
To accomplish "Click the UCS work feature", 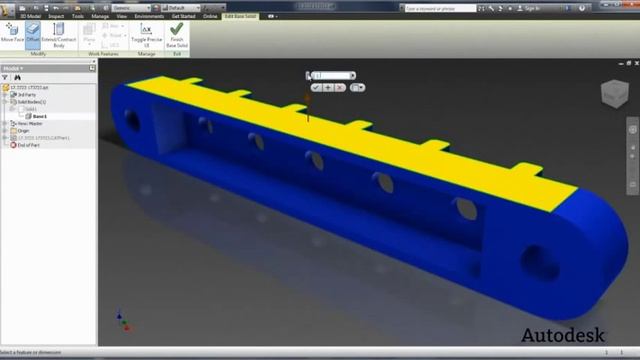I will [110, 45].
